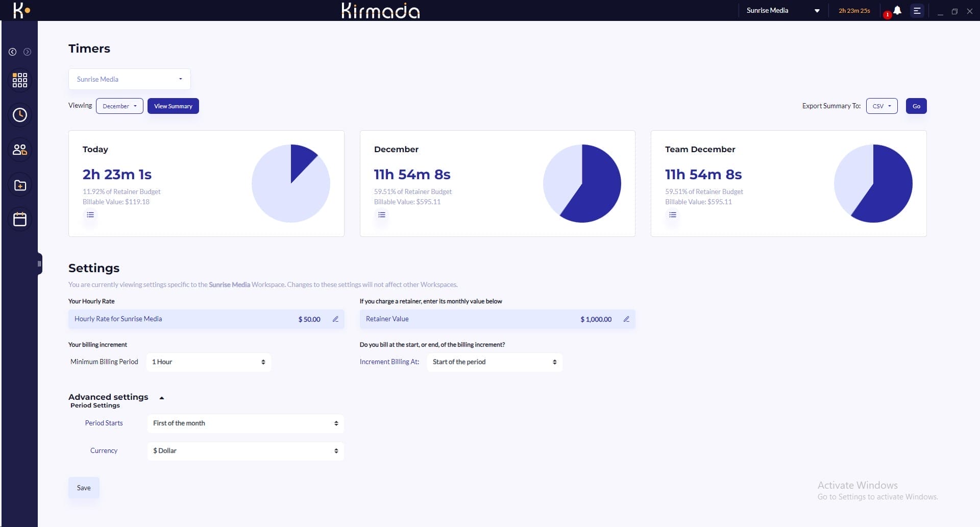
Task: Open the December viewing month dropdown
Action: [119, 106]
